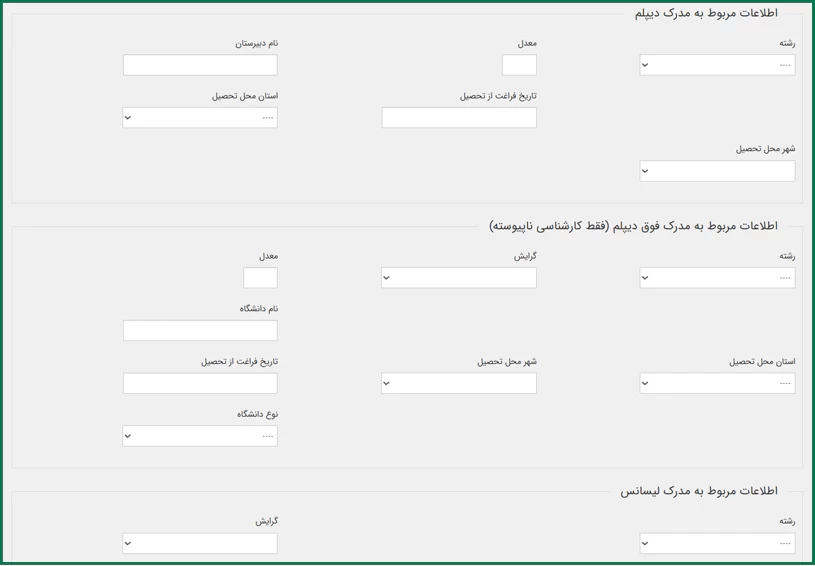The height and width of the screenshot is (566, 815).
Task: Focus the نام دانشگاه text field
Action: pyautogui.click(x=200, y=331)
